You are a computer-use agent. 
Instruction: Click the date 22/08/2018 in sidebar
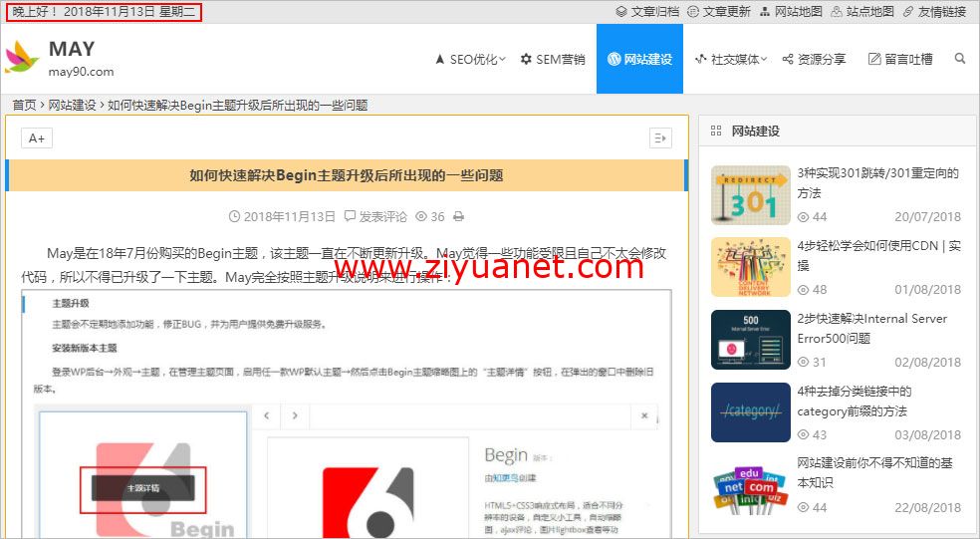(x=927, y=507)
